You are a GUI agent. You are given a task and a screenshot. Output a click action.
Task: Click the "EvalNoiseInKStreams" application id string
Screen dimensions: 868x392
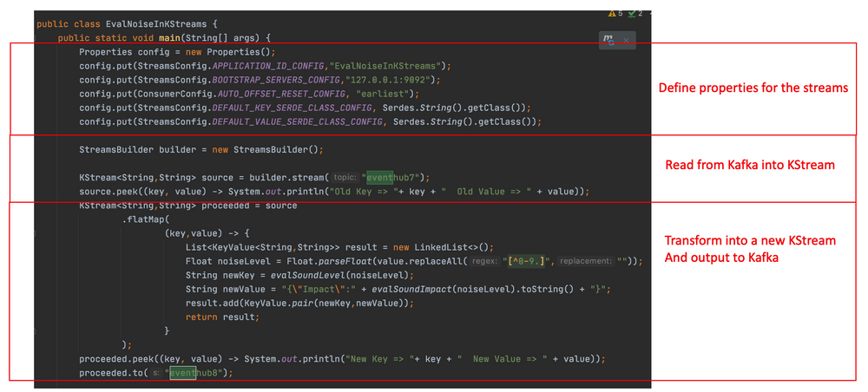coord(385,67)
